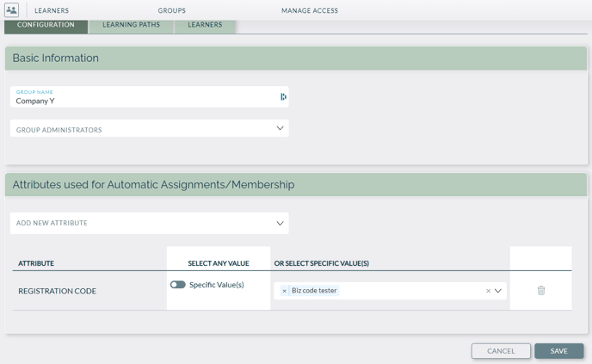Switch to the Learners sub-tab
The width and height of the screenshot is (592, 364).
pos(205,26)
